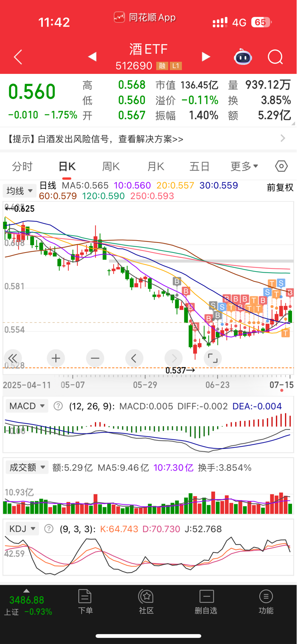Tap the MA5:0.565 label

point(85,186)
